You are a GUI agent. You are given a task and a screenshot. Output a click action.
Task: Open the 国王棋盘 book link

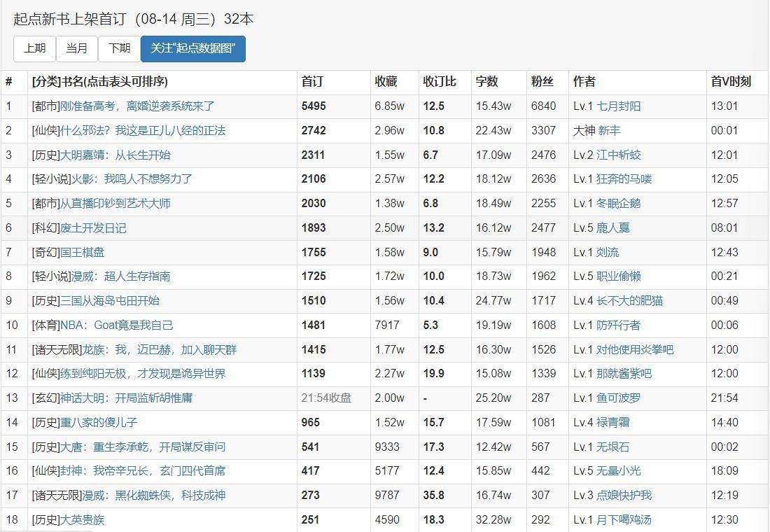pyautogui.click(x=82, y=252)
